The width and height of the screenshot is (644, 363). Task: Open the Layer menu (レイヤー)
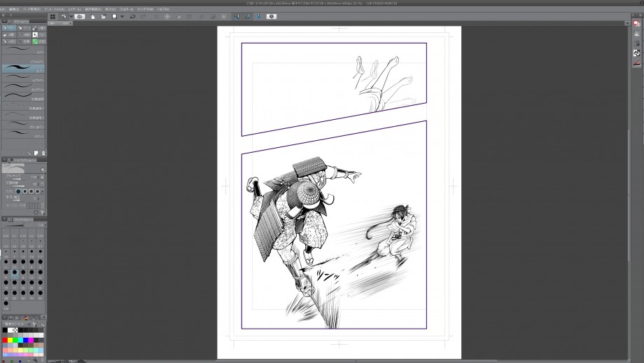click(x=74, y=9)
